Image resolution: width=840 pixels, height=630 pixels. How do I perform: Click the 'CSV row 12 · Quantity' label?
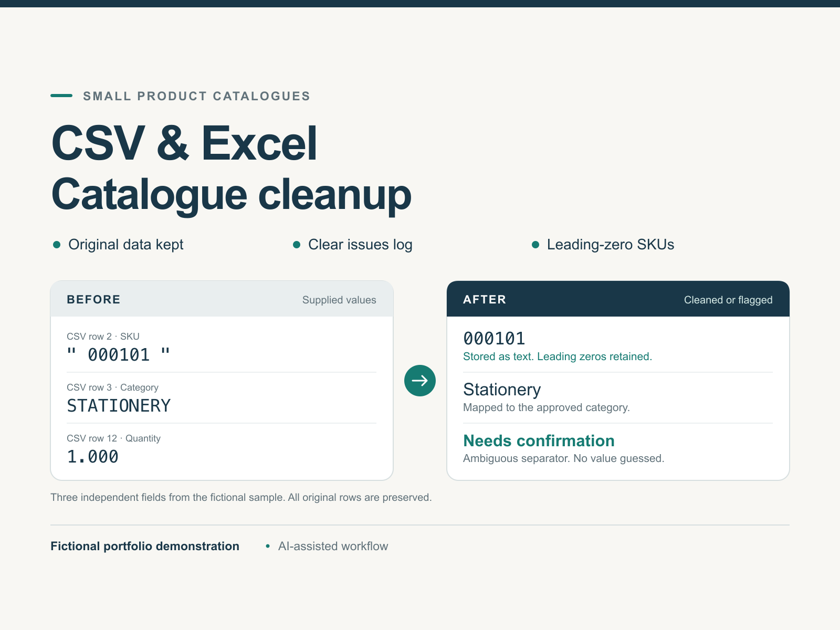(113, 438)
